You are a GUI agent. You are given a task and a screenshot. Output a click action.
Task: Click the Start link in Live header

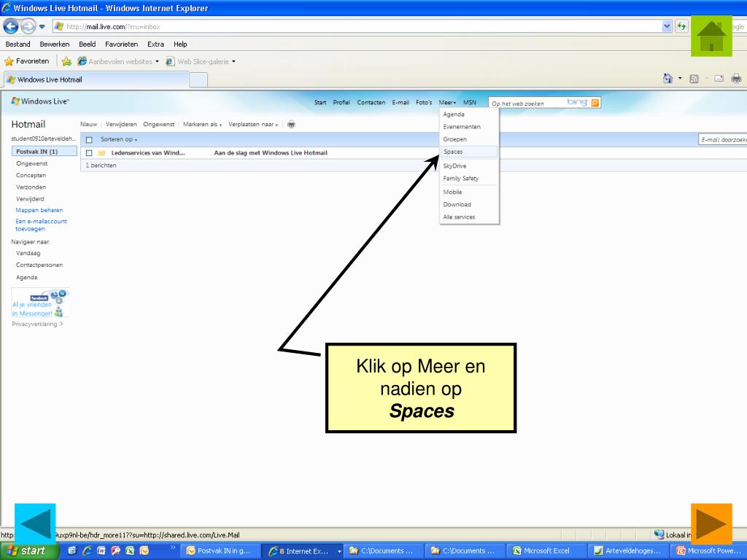[320, 102]
